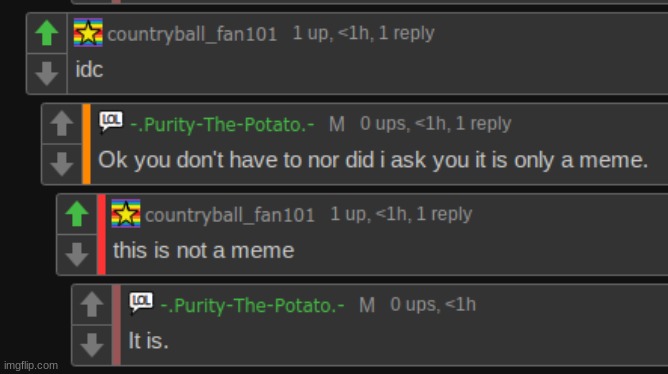Viewport: 668px width, 374px height.
Task: Click the orange thread color bar
Action: click(86, 144)
